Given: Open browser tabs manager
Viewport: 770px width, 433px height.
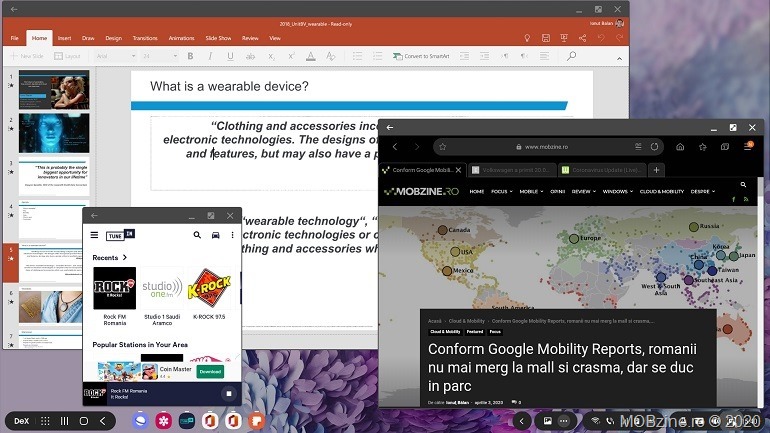Looking at the screenshot, I should (x=725, y=147).
